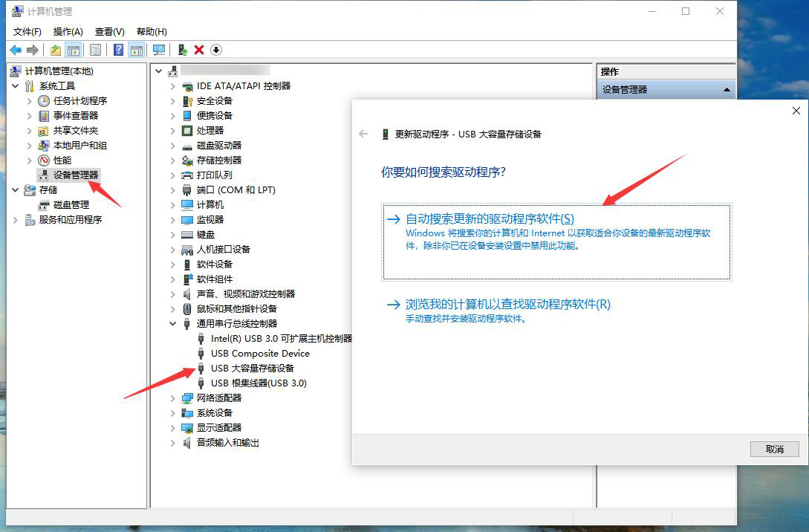Collapse the 通用串行总线控制器 category
This screenshot has width=809, height=532.
tap(173, 324)
